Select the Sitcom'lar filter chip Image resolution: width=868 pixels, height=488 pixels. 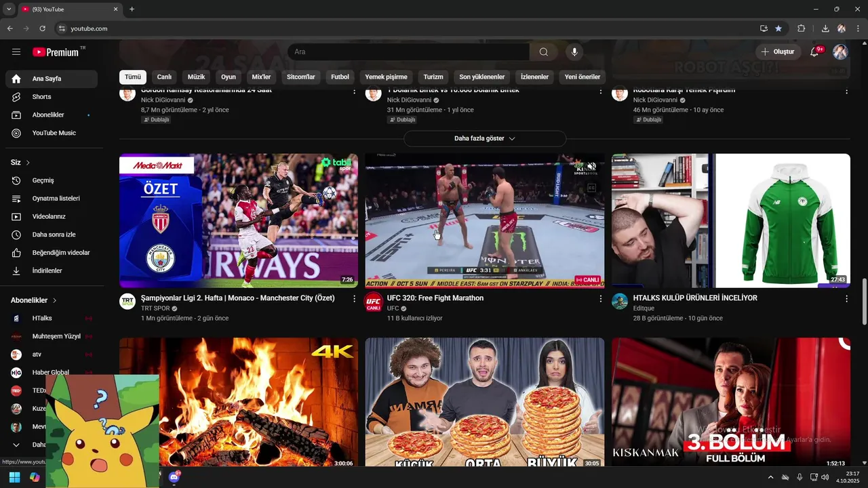[301, 77]
